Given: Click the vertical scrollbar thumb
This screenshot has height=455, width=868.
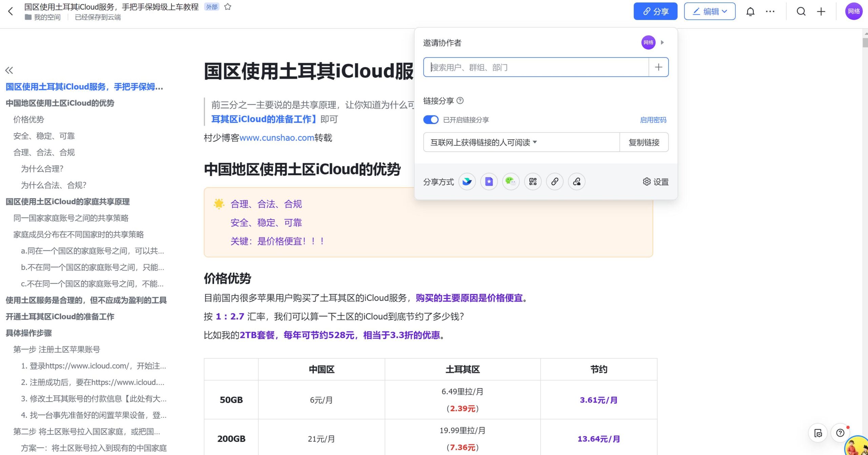Looking at the screenshot, I should coord(865,43).
